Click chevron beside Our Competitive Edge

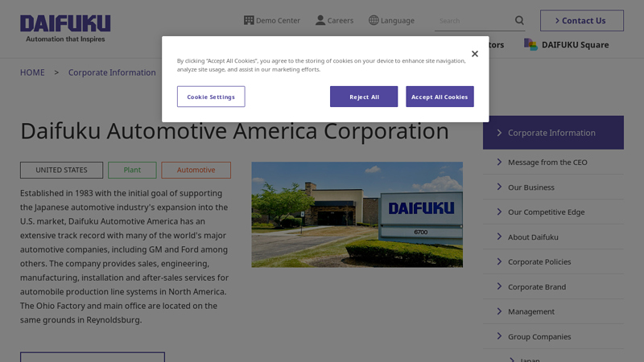pyautogui.click(x=499, y=212)
